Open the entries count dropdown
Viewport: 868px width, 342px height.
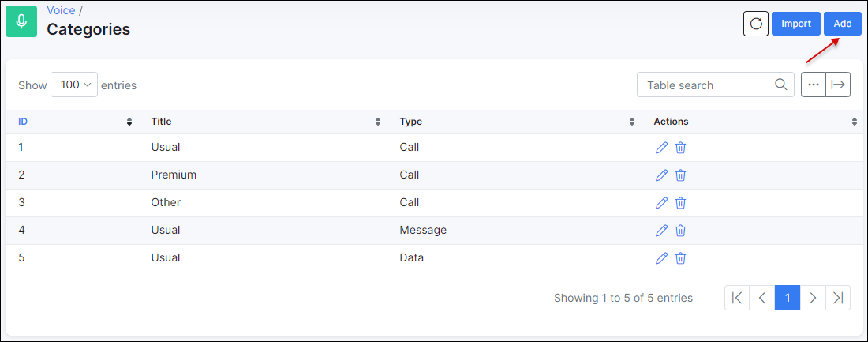click(74, 85)
